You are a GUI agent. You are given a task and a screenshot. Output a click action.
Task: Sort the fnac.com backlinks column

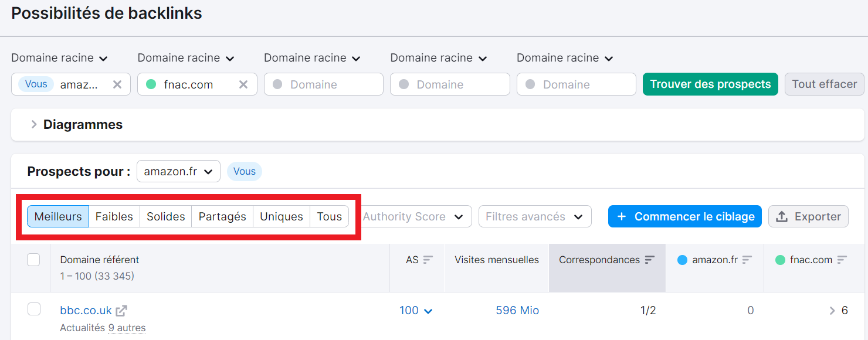(x=843, y=260)
